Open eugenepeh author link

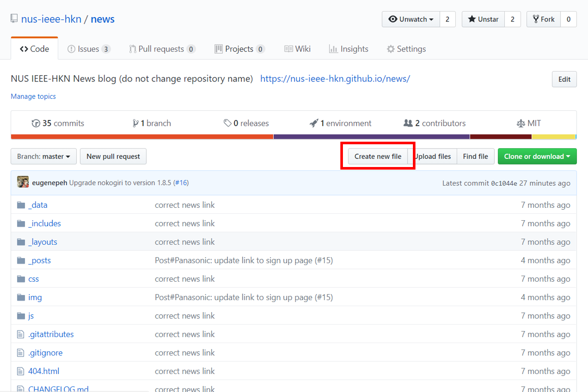click(x=49, y=182)
